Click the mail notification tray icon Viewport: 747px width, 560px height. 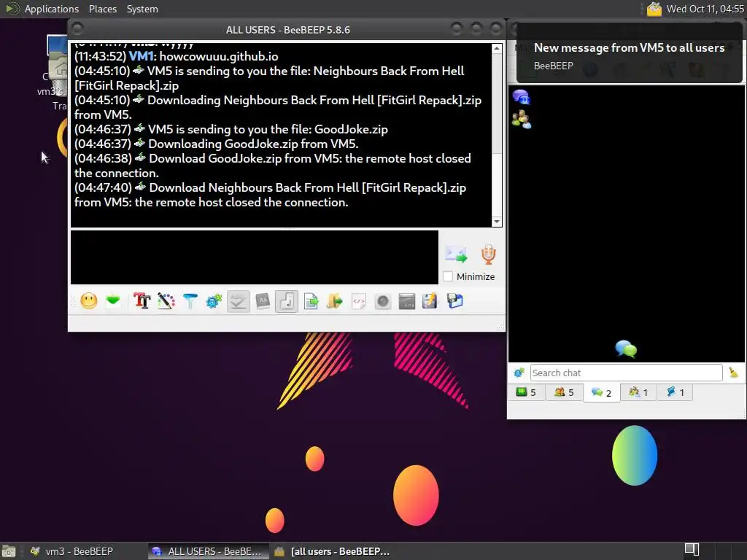click(654, 9)
